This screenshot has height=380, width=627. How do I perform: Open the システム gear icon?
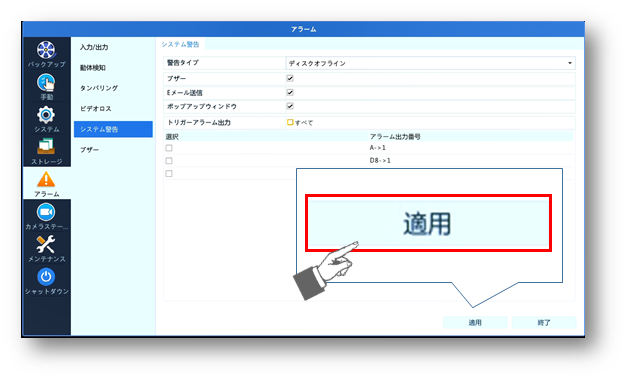coord(46,115)
